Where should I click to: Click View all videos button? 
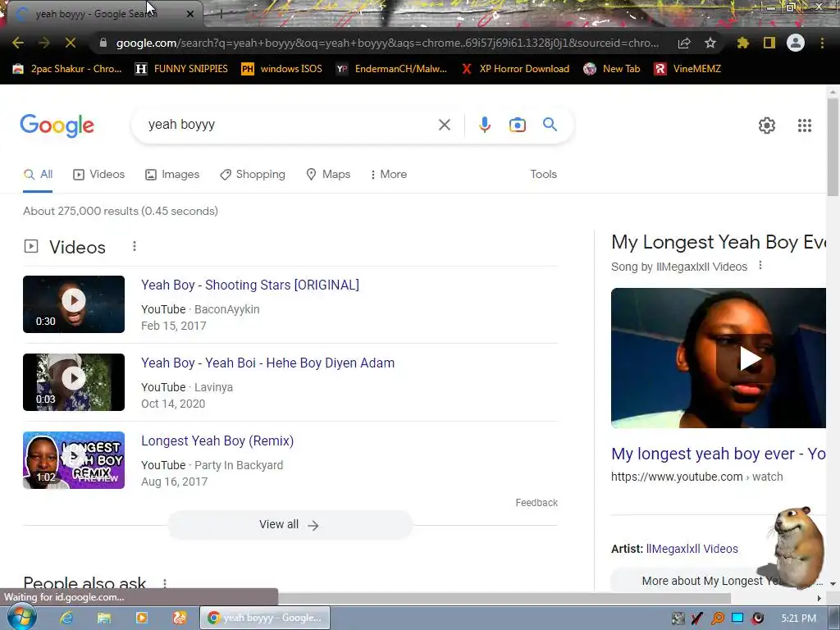click(290, 524)
